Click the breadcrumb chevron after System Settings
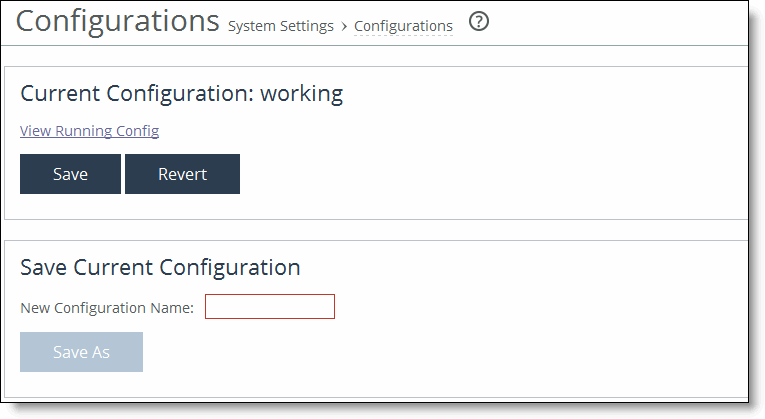Screen dimensions: 765x419 pyautogui.click(x=344, y=26)
